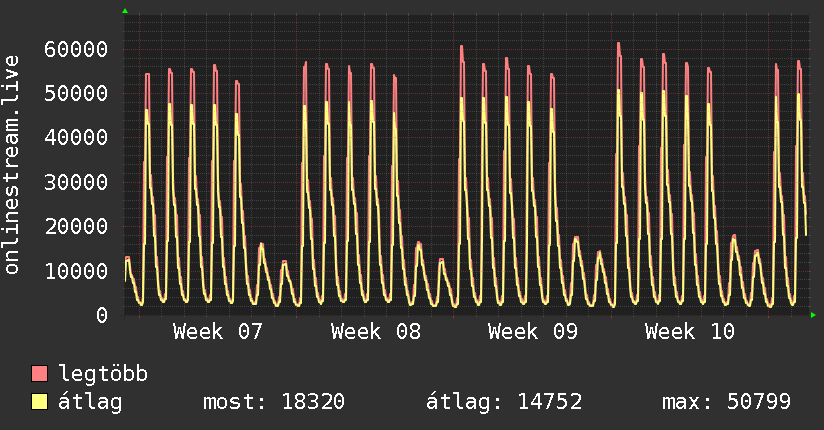Click the onlinestream.live vertical axis title
Screen dimensions: 824x430
coord(11,165)
